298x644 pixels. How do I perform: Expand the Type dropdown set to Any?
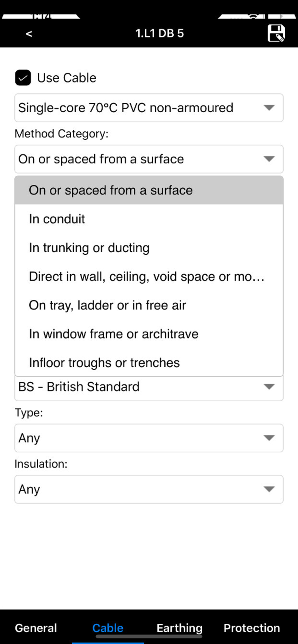coord(149,438)
